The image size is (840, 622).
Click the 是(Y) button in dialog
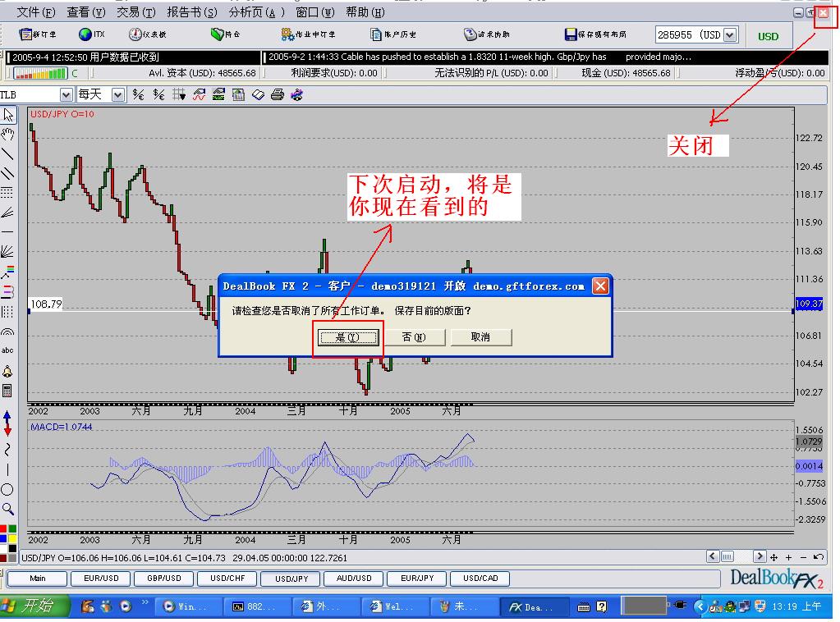click(x=348, y=337)
